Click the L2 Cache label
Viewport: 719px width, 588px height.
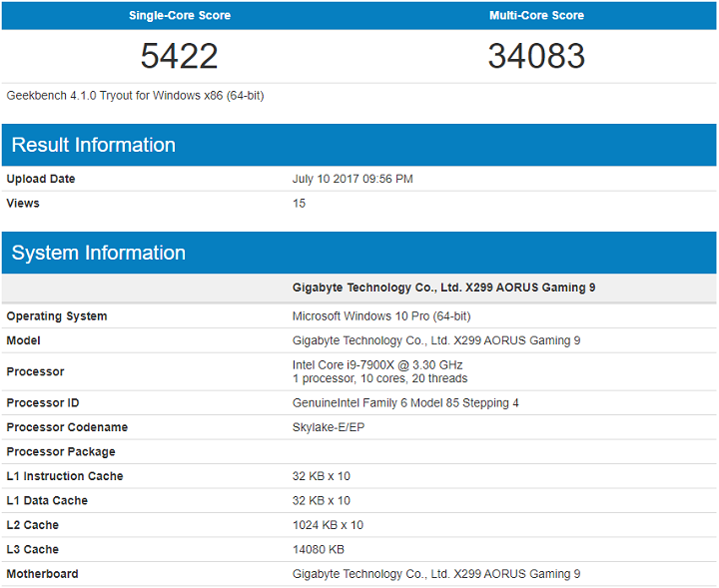tap(33, 525)
